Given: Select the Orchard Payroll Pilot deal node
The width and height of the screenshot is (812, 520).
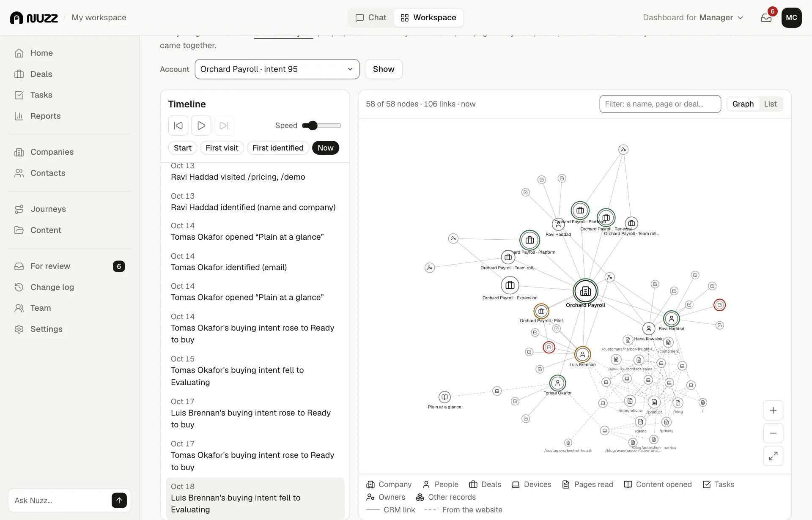Looking at the screenshot, I should pos(541,312).
